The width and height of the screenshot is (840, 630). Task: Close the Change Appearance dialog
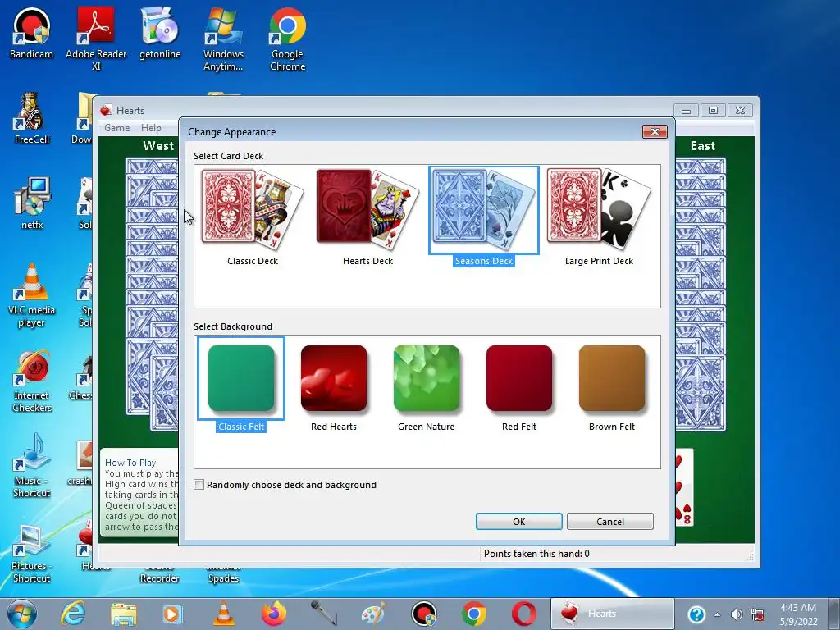point(655,132)
